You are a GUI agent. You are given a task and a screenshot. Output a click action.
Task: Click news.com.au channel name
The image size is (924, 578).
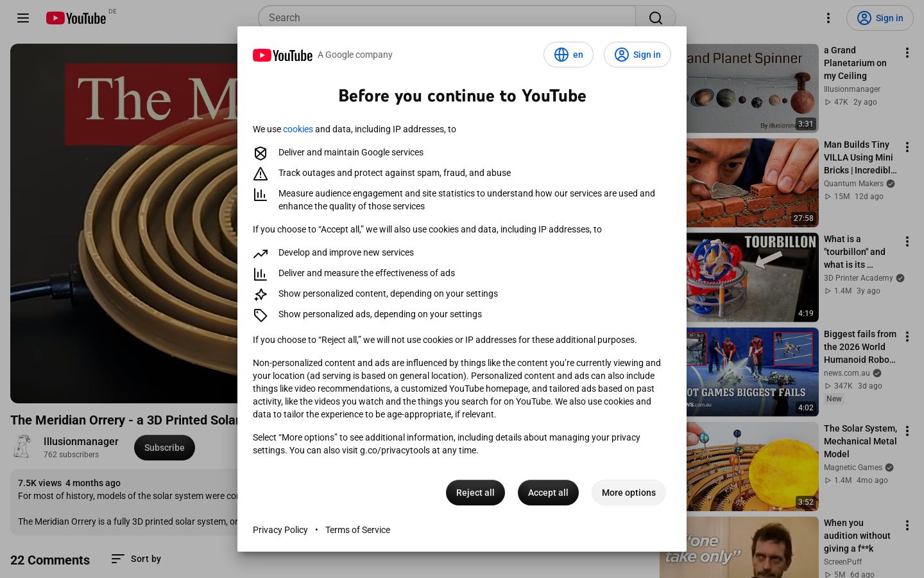pos(847,373)
